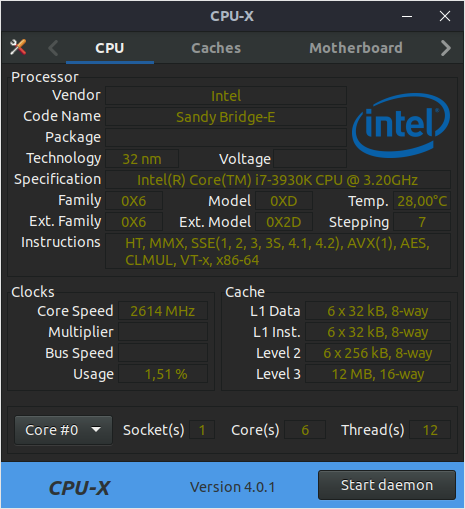
Task: Select the L1 Data cache value
Action: 378,311
